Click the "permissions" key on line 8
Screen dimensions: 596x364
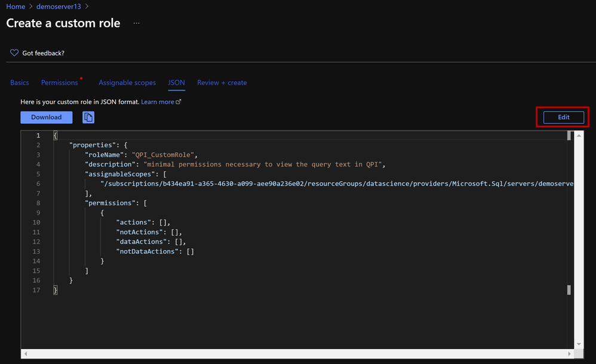click(110, 203)
